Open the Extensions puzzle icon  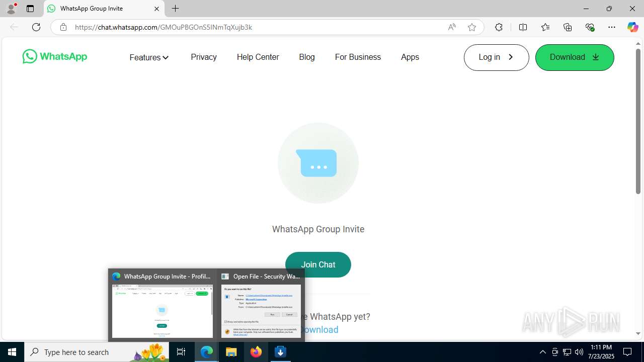click(499, 27)
